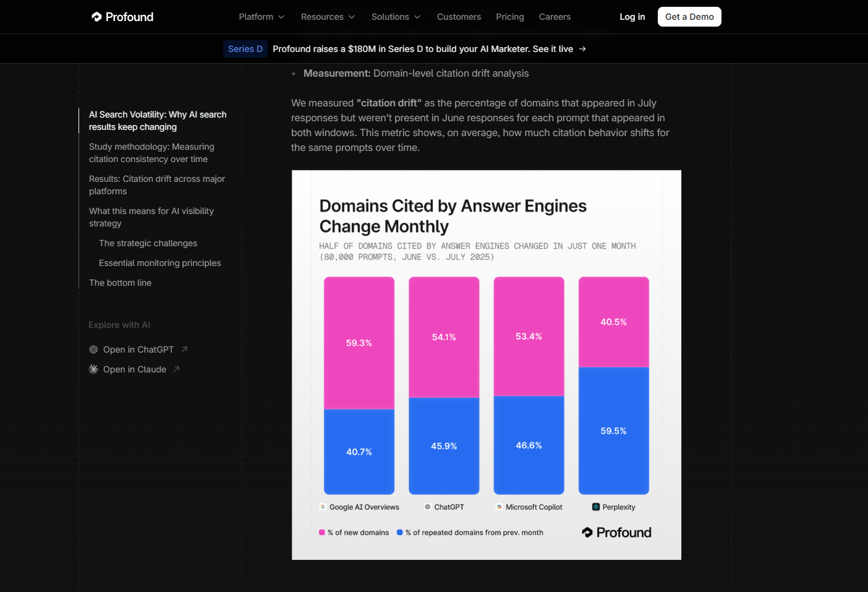Screen dimensions: 868x592
Task: Click the arrow icon in Series D banner
Action: coord(582,49)
